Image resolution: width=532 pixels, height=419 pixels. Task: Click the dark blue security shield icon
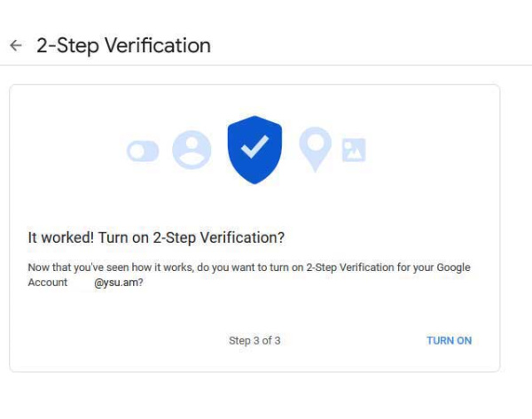click(x=254, y=150)
